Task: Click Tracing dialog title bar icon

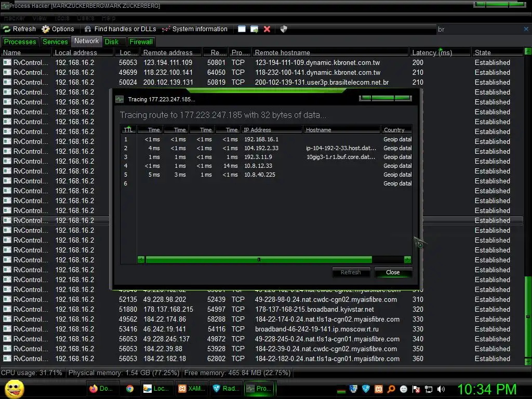Action: (x=119, y=99)
